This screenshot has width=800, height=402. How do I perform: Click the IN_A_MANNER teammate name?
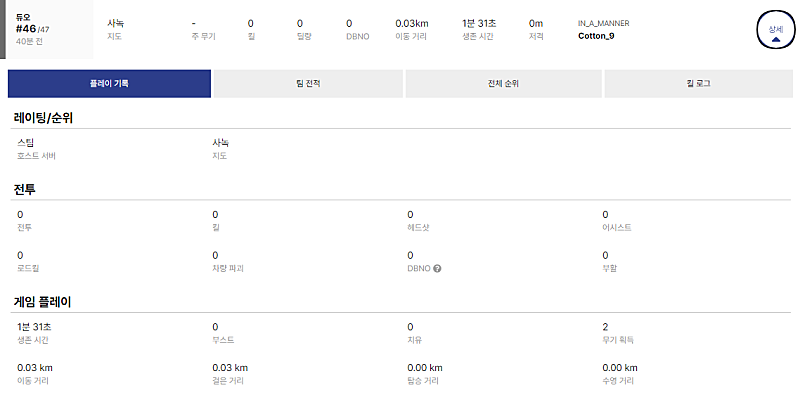[606, 22]
